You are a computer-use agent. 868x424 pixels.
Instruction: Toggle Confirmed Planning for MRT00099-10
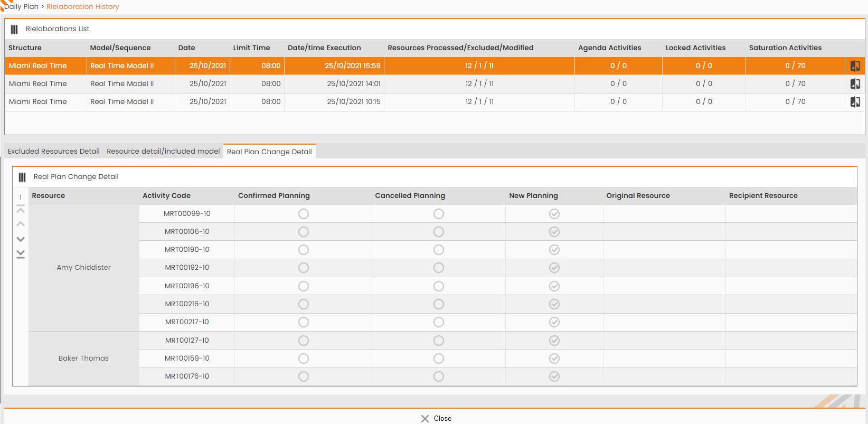coord(304,214)
